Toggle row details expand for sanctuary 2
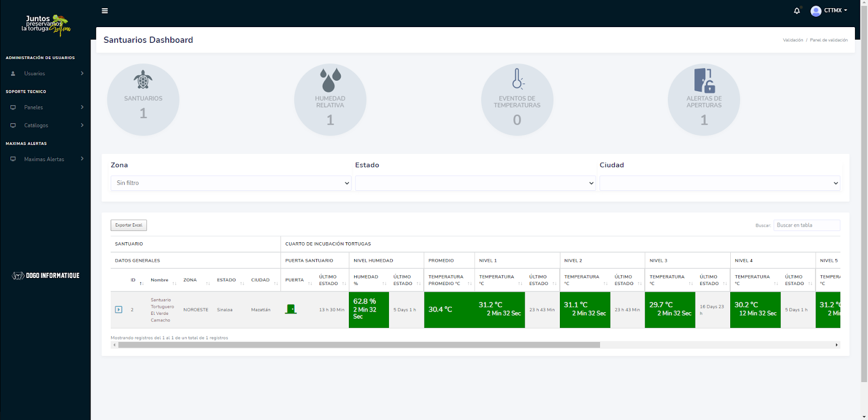 [119, 310]
